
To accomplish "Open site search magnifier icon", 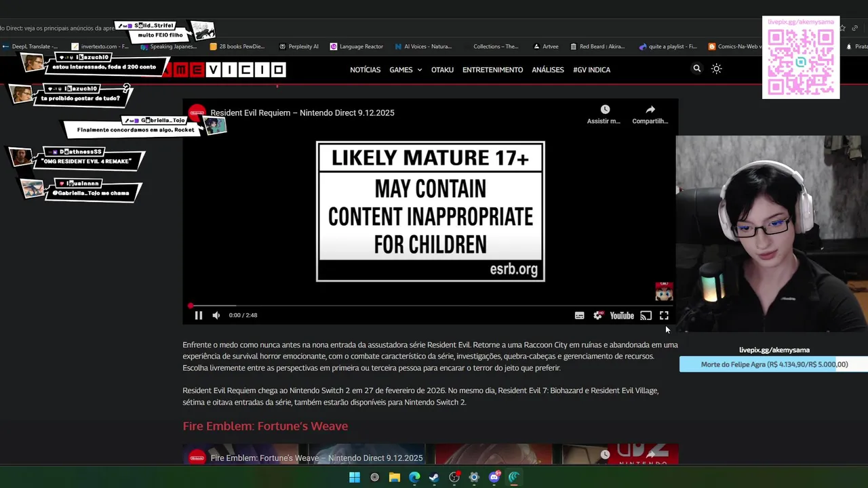I will pos(696,68).
